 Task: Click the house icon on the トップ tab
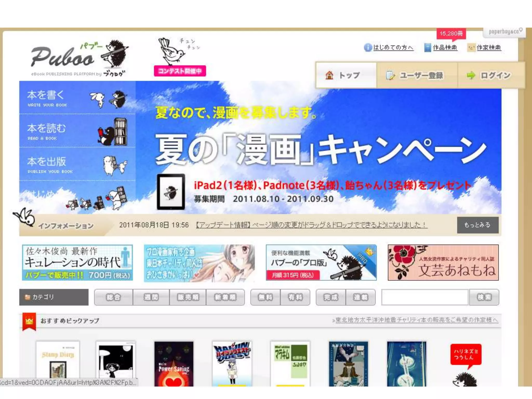click(329, 75)
